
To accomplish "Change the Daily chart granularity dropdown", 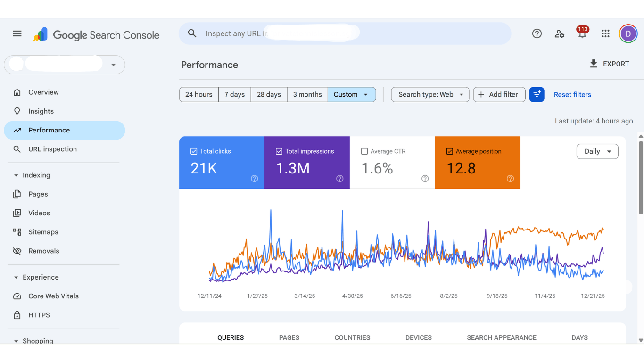I will point(597,151).
